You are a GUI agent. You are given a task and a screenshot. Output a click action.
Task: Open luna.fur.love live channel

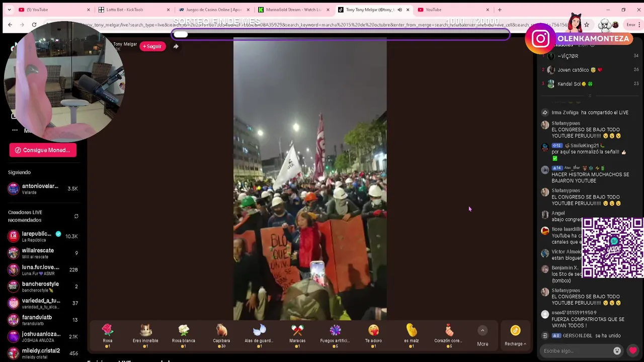(43, 269)
